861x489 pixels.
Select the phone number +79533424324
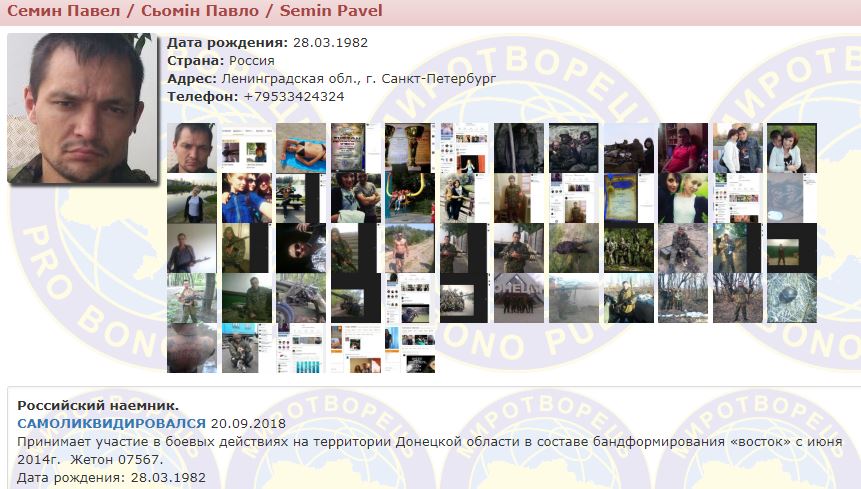coord(294,97)
